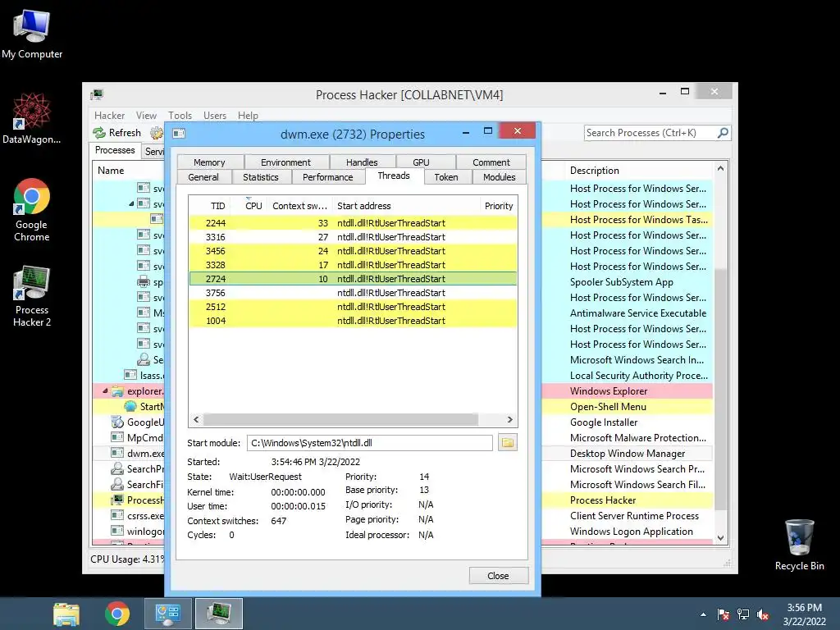The width and height of the screenshot is (840, 630).
Task: Launch Google Chrome from the desktop
Action: tap(32, 209)
